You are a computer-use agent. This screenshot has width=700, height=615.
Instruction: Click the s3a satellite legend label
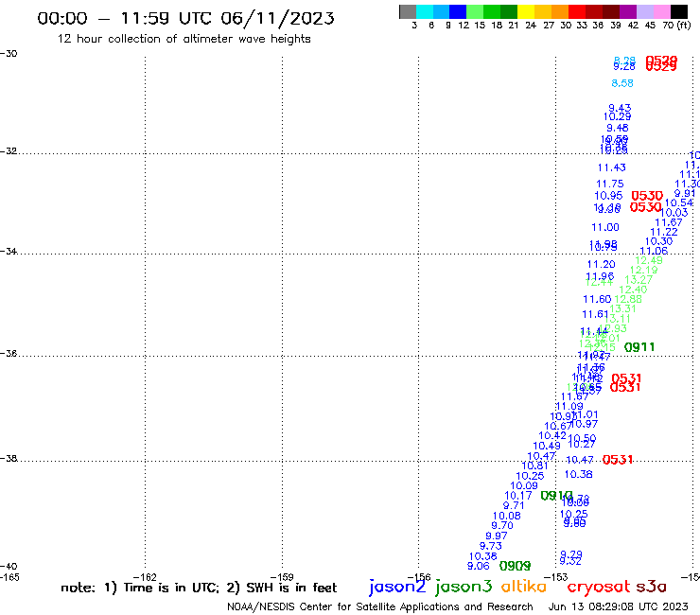tap(651, 587)
